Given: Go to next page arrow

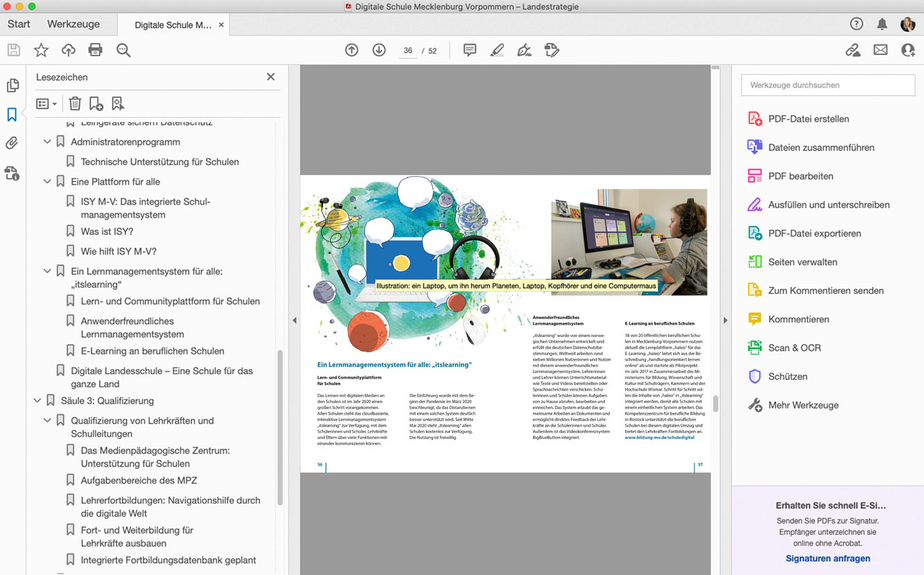Looking at the screenshot, I should tap(379, 50).
